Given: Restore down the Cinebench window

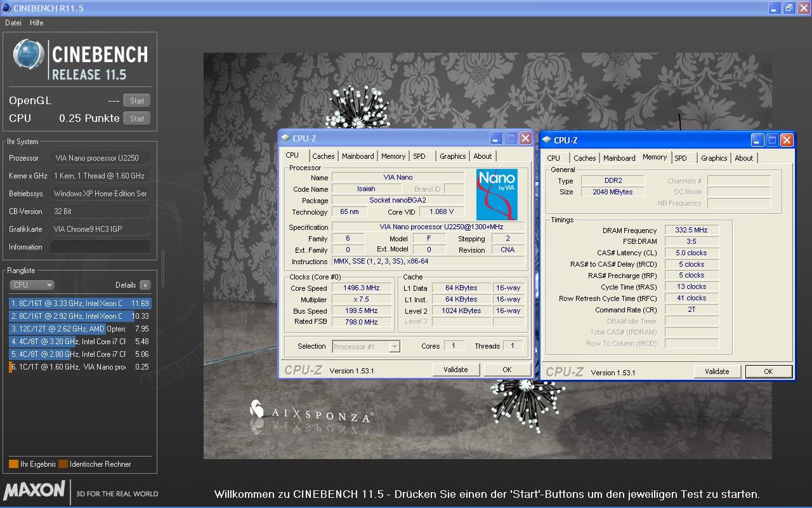Looking at the screenshot, I should pyautogui.click(x=789, y=8).
